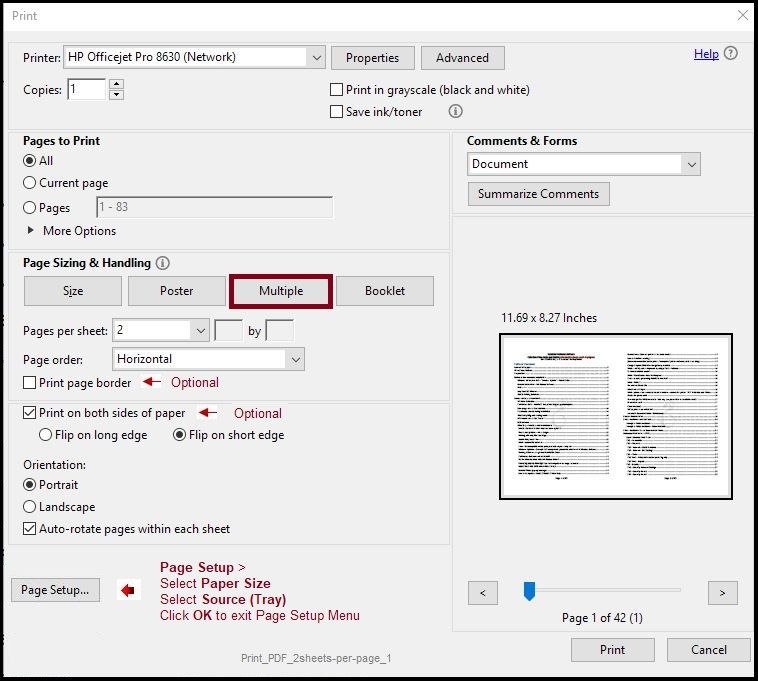Image resolution: width=758 pixels, height=681 pixels.
Task: Choose Flip on short edge
Action: click(x=179, y=435)
